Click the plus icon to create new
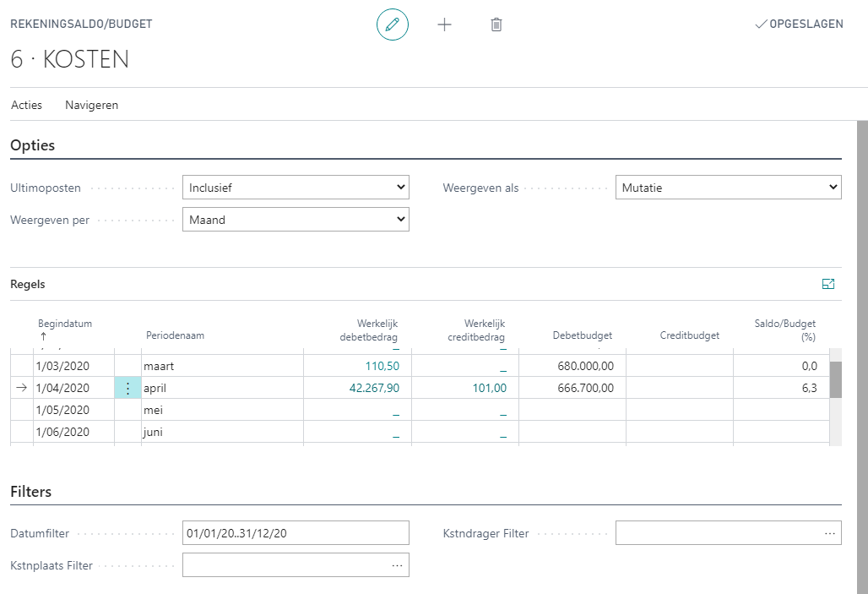This screenshot has width=868, height=594. (444, 25)
